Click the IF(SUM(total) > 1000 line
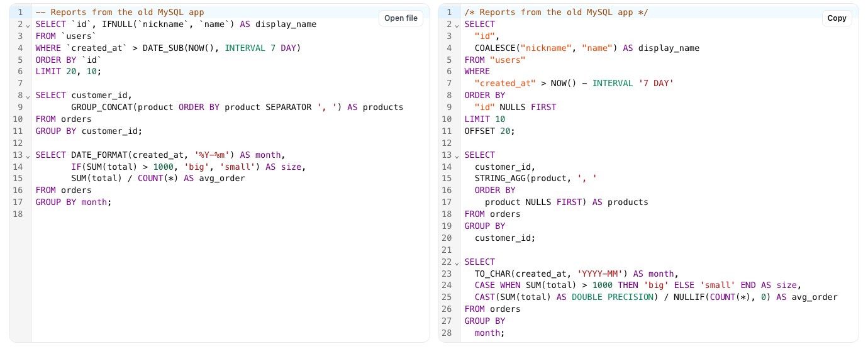This screenshot has height=349, width=868. 188,167
